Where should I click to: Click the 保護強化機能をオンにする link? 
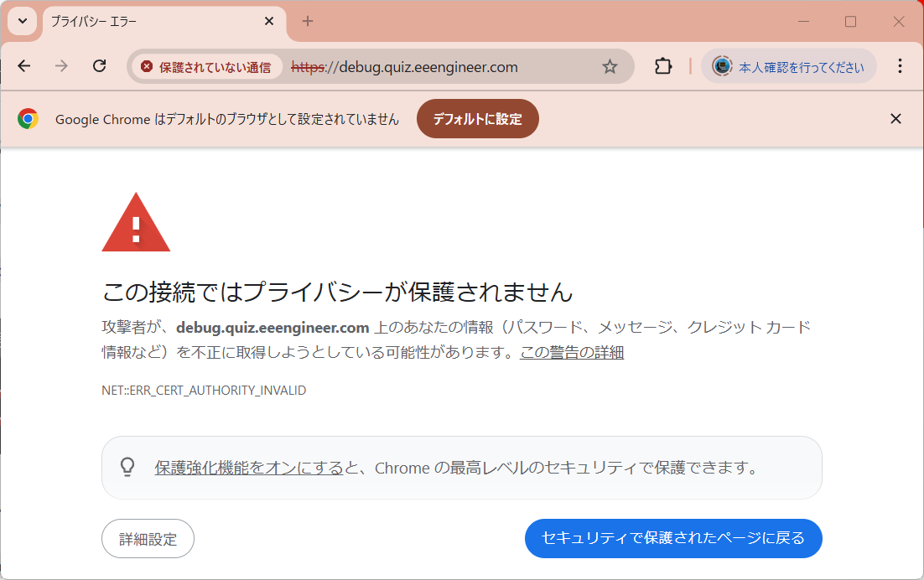pos(248,468)
